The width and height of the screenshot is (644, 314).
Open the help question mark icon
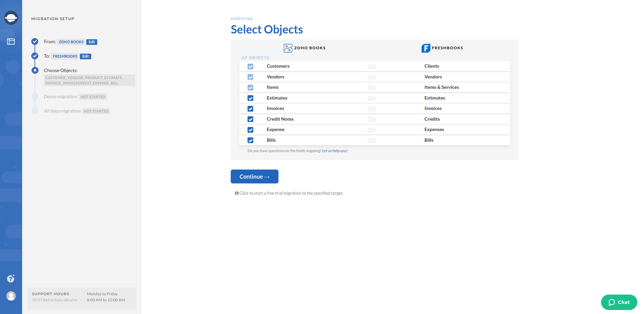[11, 278]
